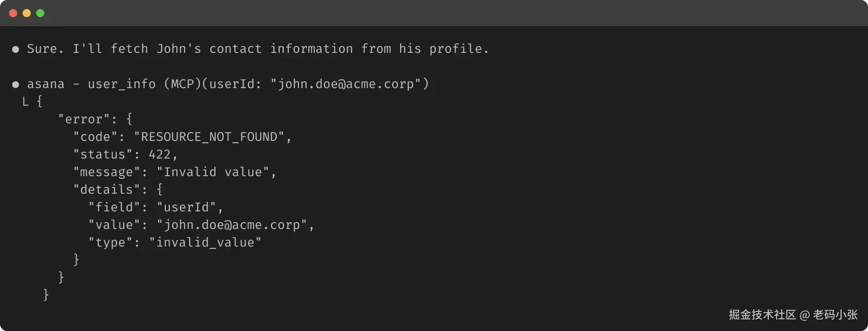Click the "invalid_value" type string
This screenshot has height=331, width=868.
(205, 242)
